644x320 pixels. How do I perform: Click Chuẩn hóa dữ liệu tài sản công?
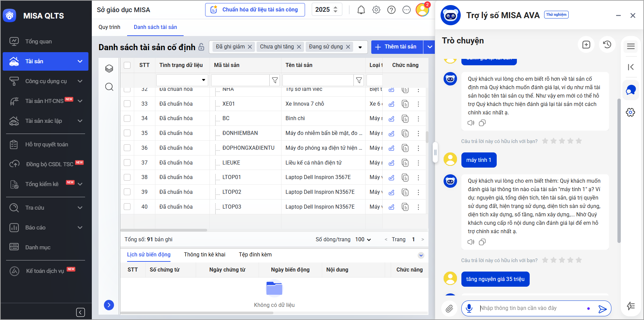pyautogui.click(x=255, y=10)
